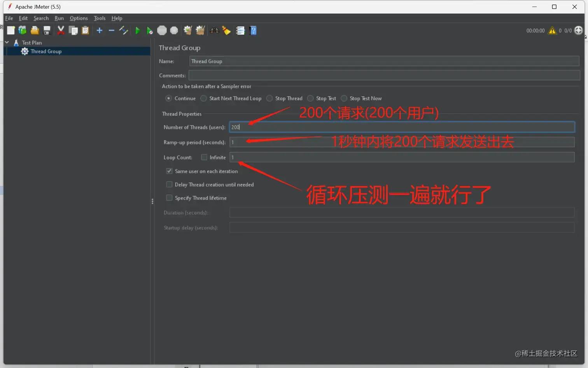Open the Templates icon in toolbar
Image resolution: width=588 pixels, height=368 pixels.
(x=23, y=30)
